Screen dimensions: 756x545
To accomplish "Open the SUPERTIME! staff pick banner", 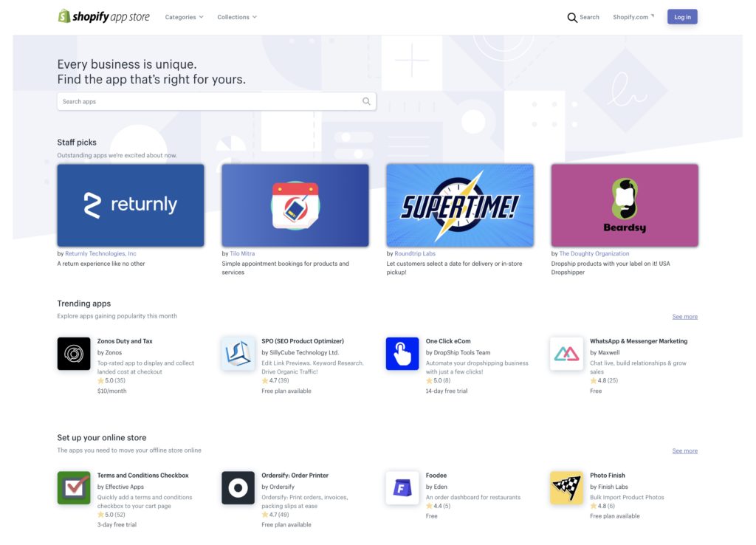I will click(460, 205).
